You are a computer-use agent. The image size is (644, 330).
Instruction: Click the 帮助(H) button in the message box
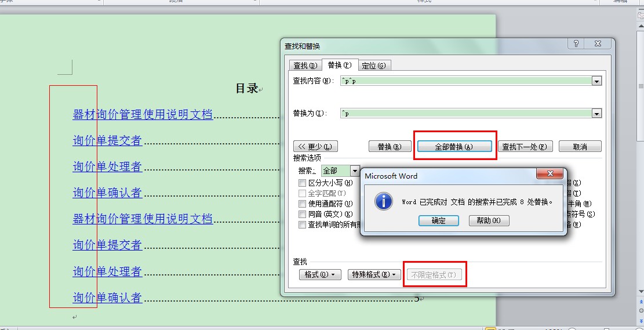coord(489,221)
